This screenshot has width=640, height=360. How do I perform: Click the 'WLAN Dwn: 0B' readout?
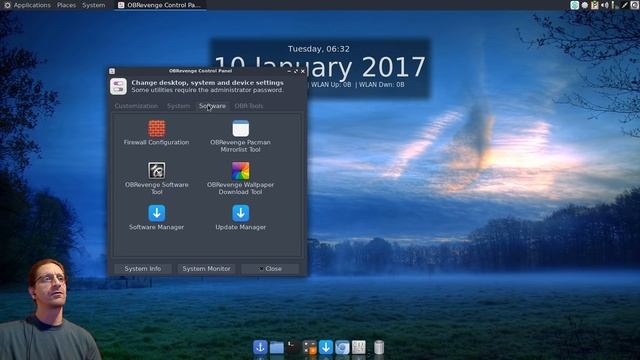click(x=382, y=85)
